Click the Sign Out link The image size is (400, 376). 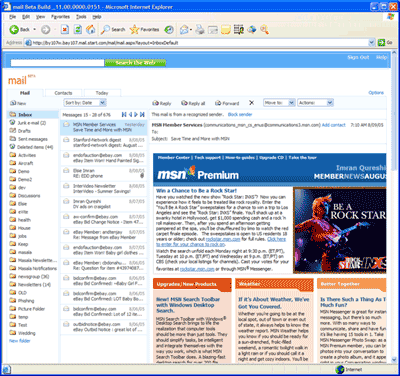[358, 57]
